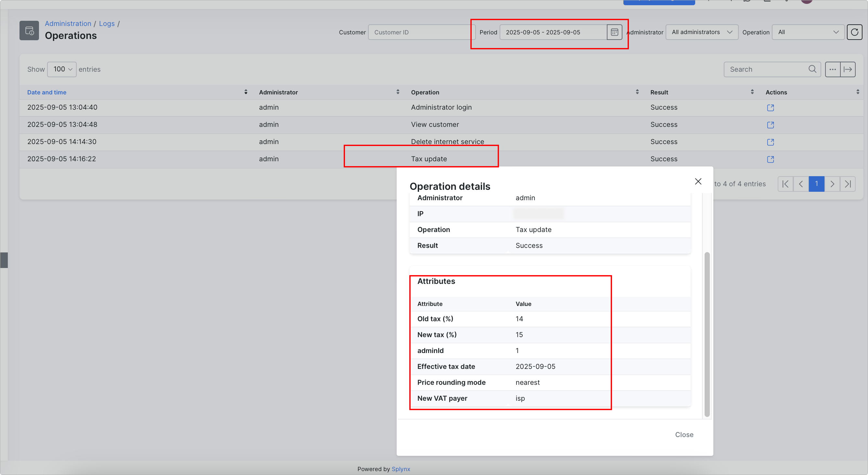Click the table search magnifier icon
The height and width of the screenshot is (475, 868).
(x=812, y=69)
